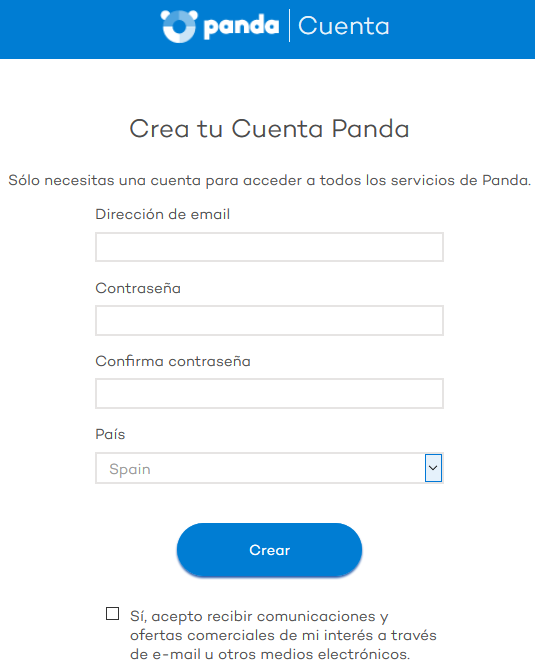Expand country list with chevron arrow
Viewport: 535px width, 671px height.
tap(433, 468)
